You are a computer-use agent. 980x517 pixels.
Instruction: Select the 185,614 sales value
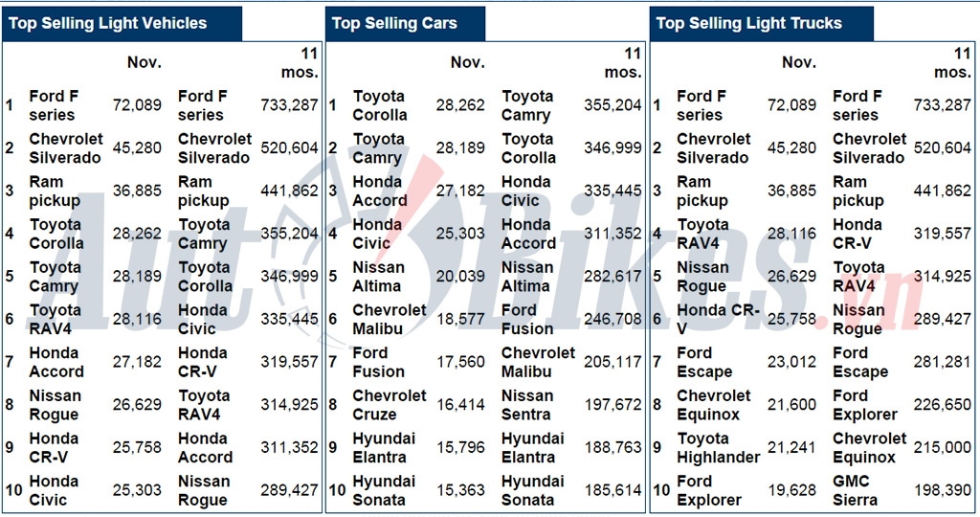point(612,490)
